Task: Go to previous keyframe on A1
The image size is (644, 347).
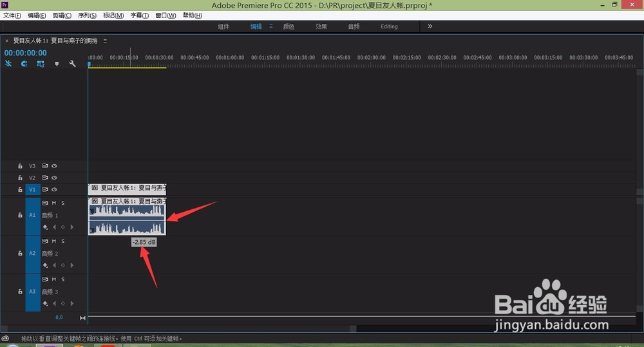Action: pos(54,227)
